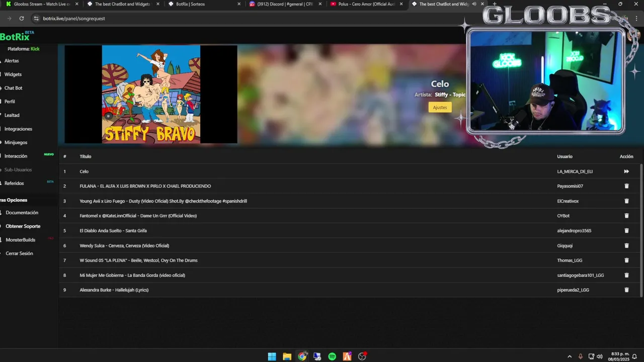Screen dimensions: 644x362
Task: Remove Mi Mujer Me Gobierna from queue
Action: (x=626, y=276)
